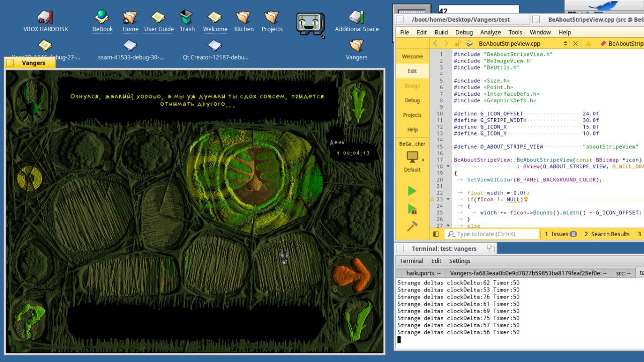Click the green Run button in Qt Creator
This screenshot has width=644, height=362.
[412, 191]
